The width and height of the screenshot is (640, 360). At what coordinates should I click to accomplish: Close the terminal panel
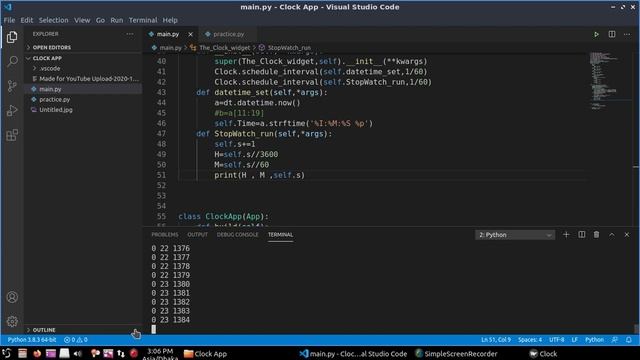(627, 235)
